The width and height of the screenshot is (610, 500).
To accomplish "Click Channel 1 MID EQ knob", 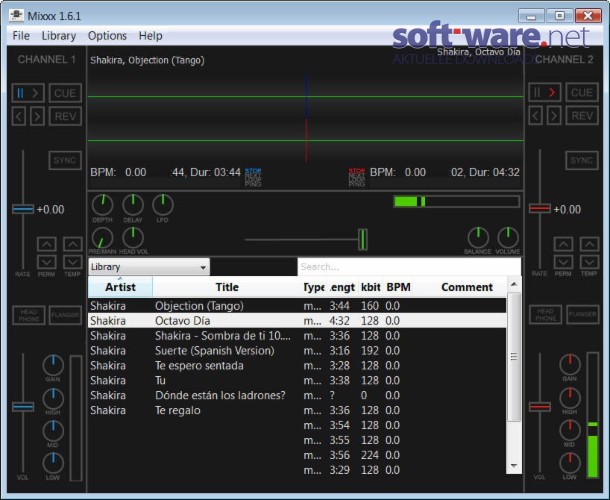I will [x=53, y=431].
